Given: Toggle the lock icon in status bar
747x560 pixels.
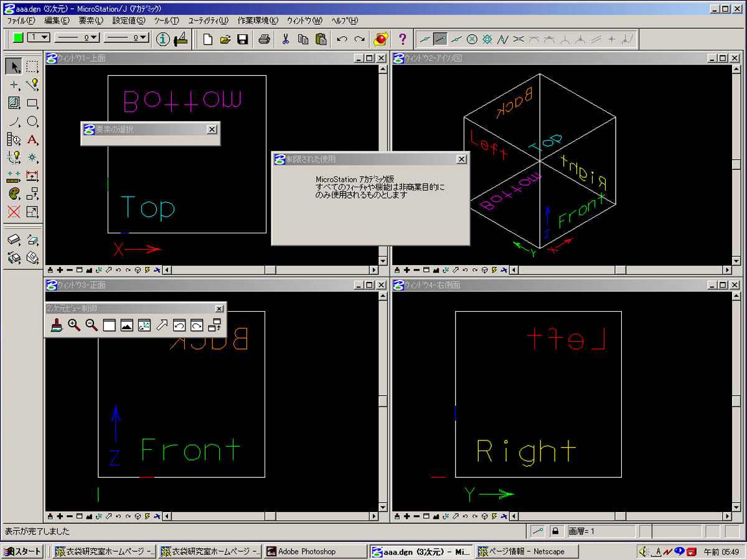Looking at the screenshot, I should [x=555, y=531].
